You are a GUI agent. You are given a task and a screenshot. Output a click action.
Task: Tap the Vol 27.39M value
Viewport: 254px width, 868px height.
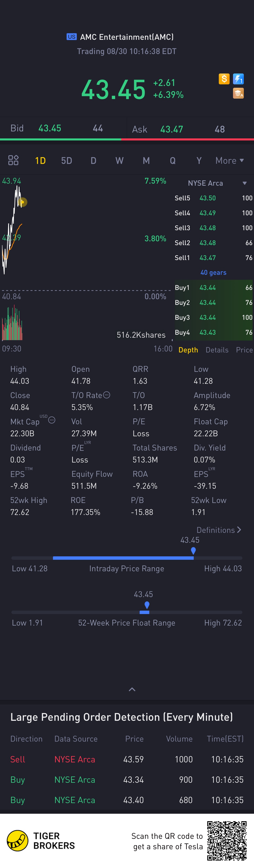[x=84, y=433]
